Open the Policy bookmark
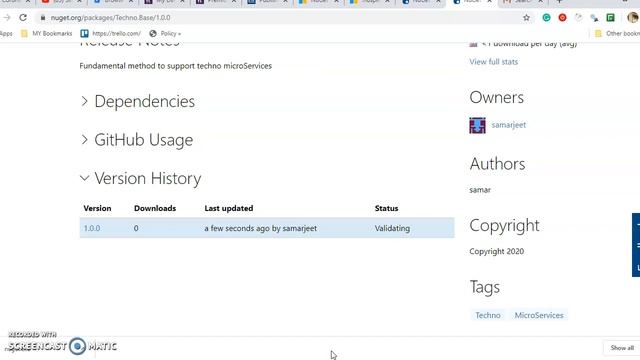This screenshot has height=360, width=640. [x=165, y=33]
